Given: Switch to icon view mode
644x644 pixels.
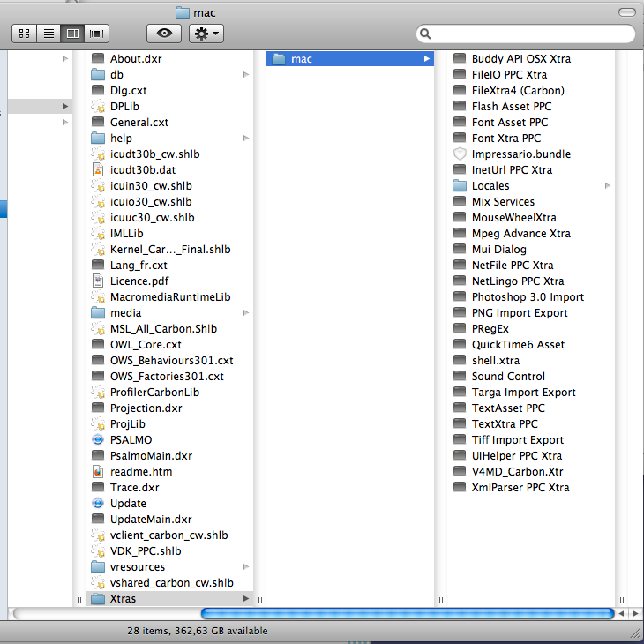Looking at the screenshot, I should [x=24, y=34].
